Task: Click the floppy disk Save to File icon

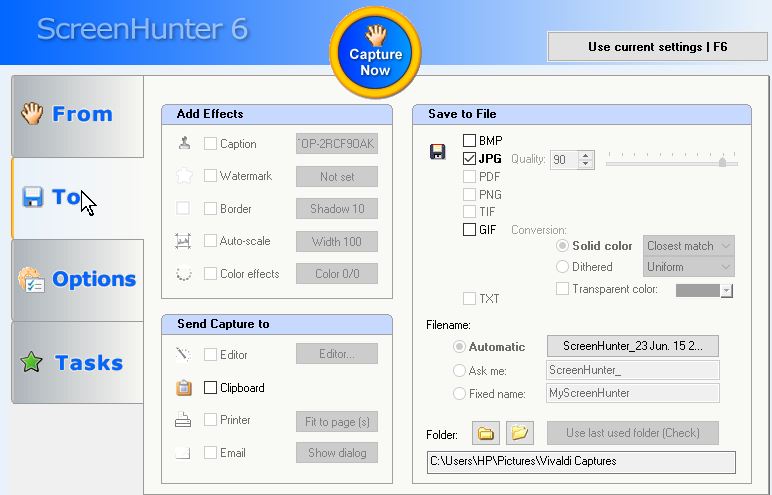Action: point(438,152)
